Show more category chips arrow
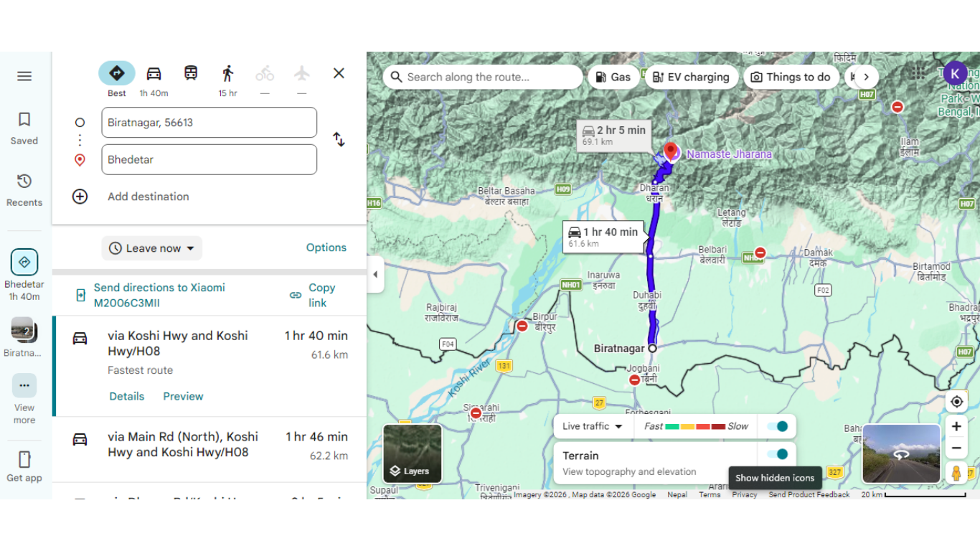Viewport: 980px width, 551px height. 866,77
